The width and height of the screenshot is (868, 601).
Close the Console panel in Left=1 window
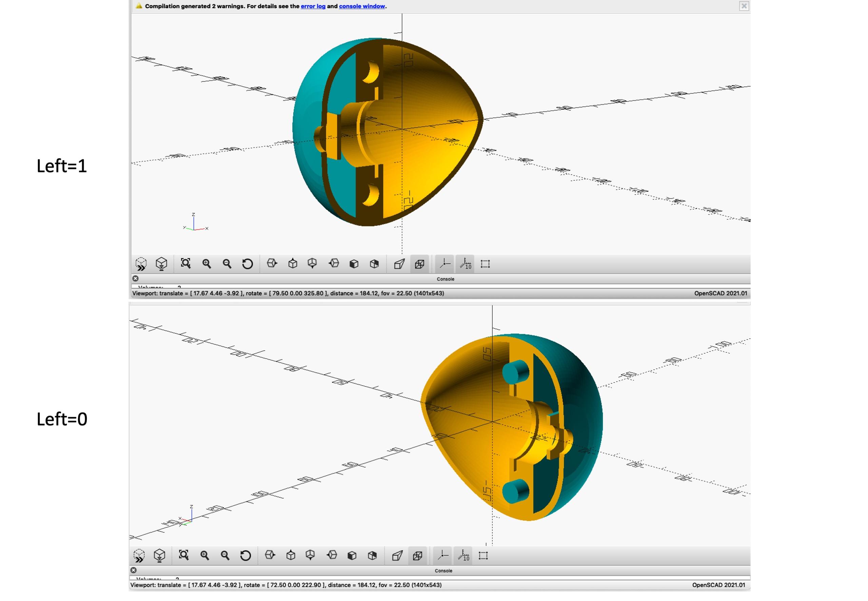click(136, 279)
